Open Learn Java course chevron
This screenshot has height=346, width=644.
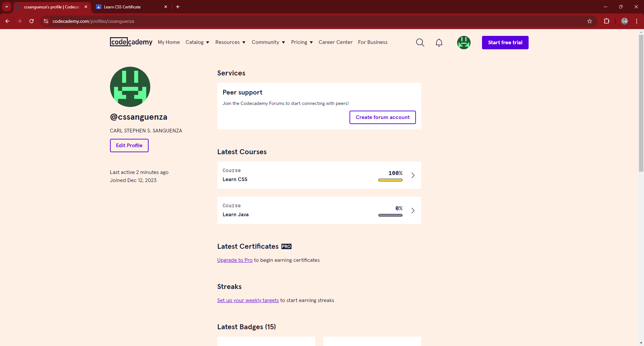[x=413, y=211]
